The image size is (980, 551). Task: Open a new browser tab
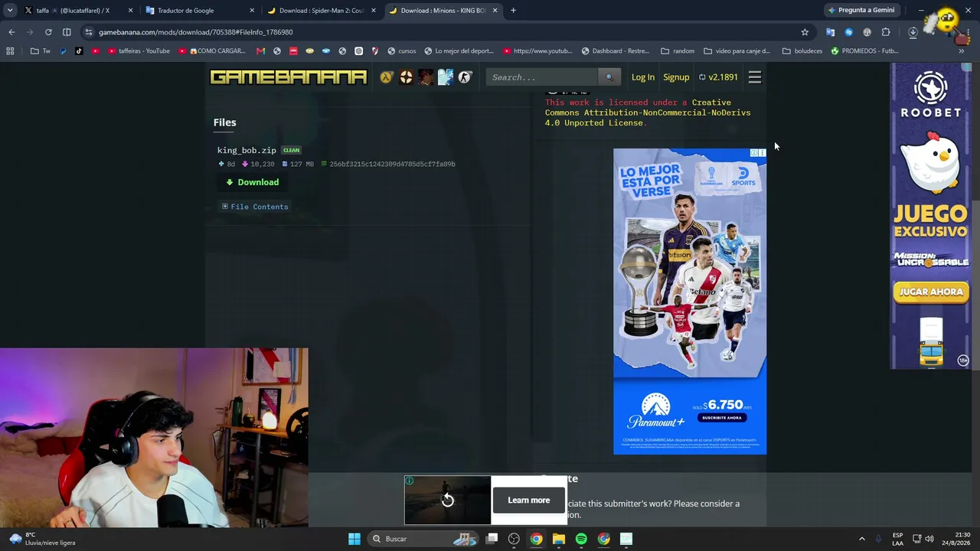point(513,11)
